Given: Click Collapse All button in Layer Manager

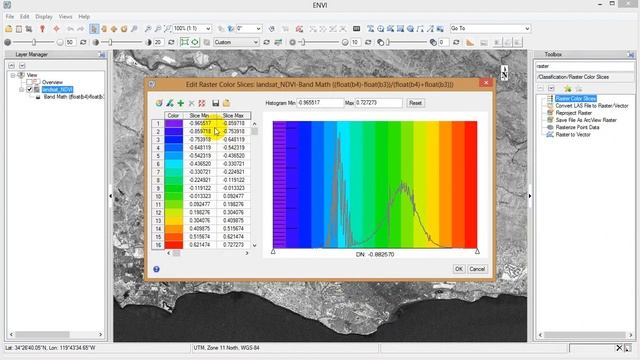Looking at the screenshot, I should tap(11, 66).
